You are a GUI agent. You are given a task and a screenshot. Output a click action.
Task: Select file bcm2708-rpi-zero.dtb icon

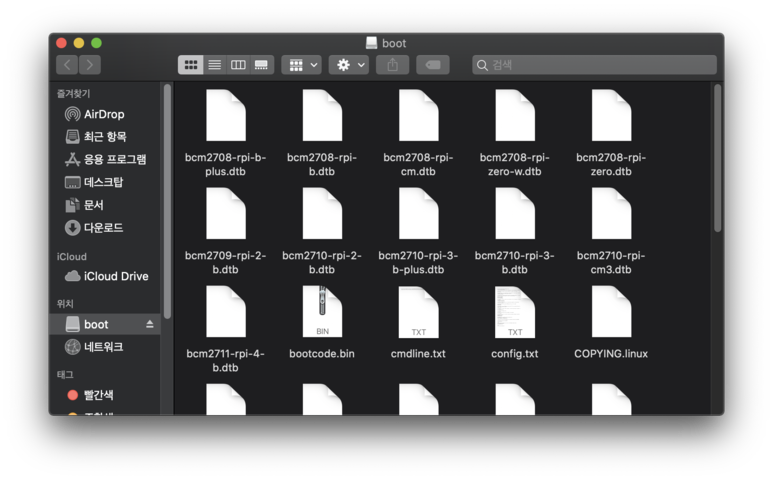pyautogui.click(x=611, y=115)
